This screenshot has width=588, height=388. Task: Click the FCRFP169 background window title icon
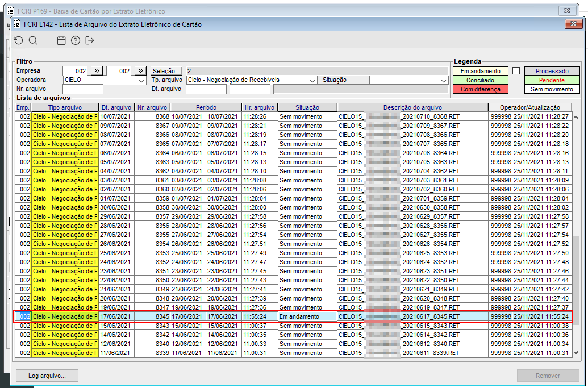pos(11,11)
